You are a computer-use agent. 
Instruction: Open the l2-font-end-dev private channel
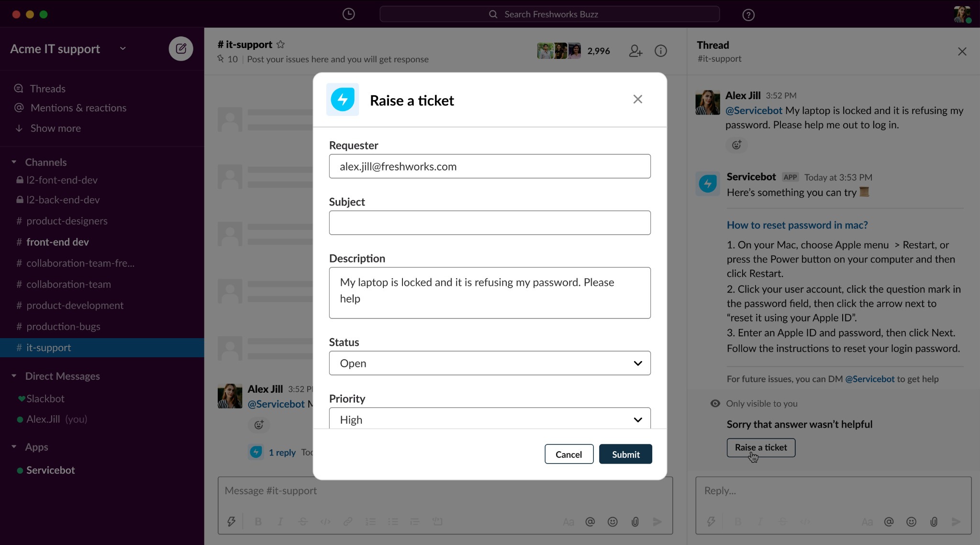click(x=62, y=180)
